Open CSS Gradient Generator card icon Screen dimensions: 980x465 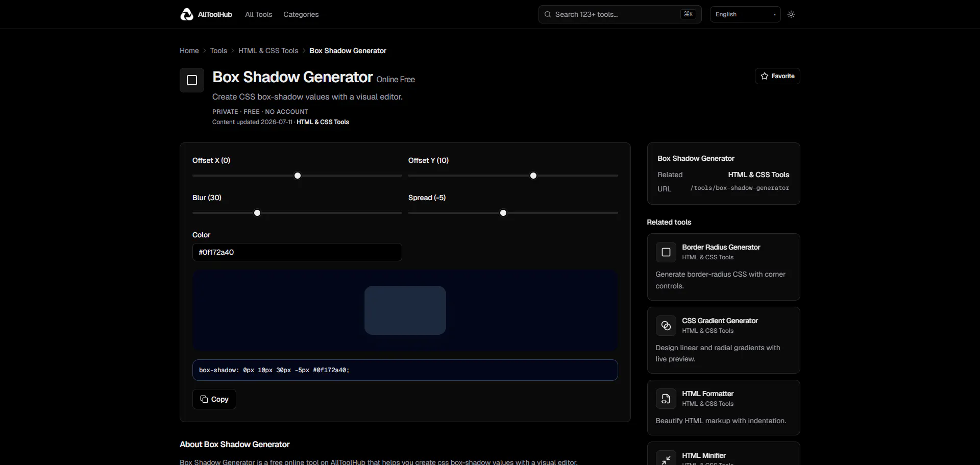click(666, 326)
